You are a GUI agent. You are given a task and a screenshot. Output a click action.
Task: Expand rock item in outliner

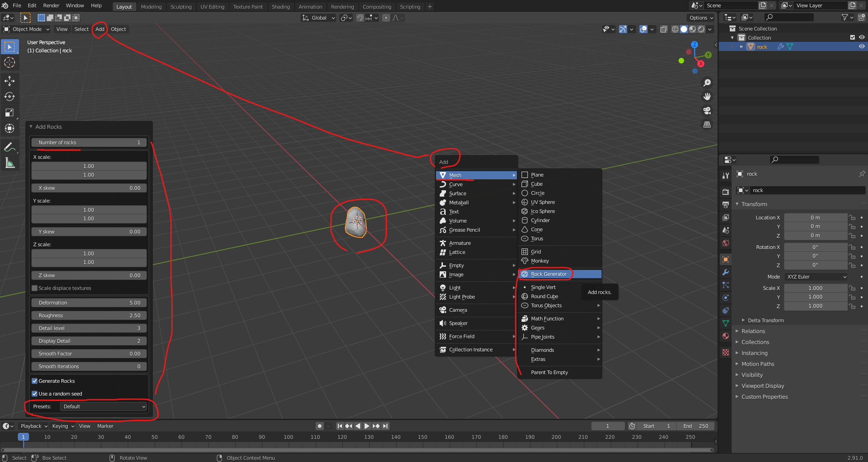click(x=742, y=47)
